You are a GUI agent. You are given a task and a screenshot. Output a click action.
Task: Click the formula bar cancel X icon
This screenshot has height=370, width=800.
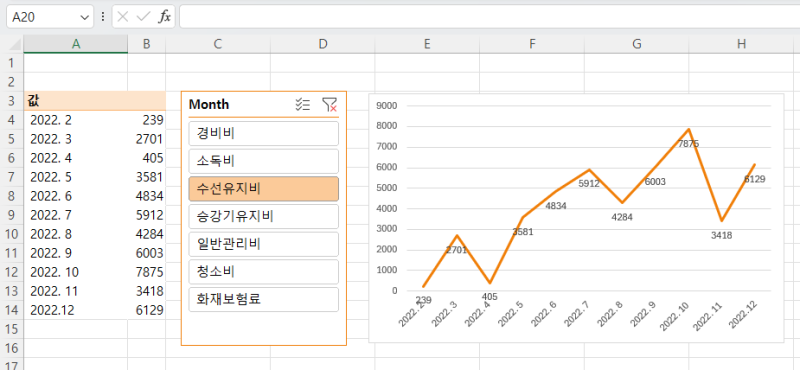pos(122,17)
